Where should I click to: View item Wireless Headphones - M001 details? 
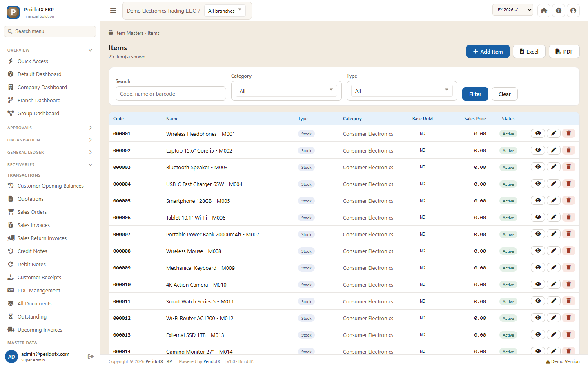538,133
